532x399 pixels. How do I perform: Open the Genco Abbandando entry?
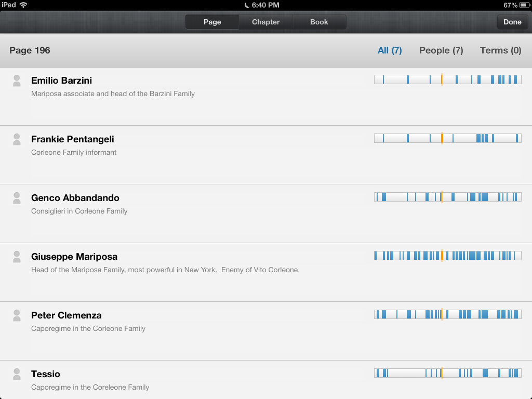[x=266, y=214]
